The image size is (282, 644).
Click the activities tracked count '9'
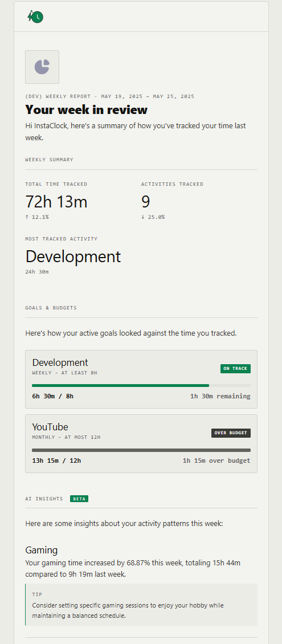[x=146, y=202]
